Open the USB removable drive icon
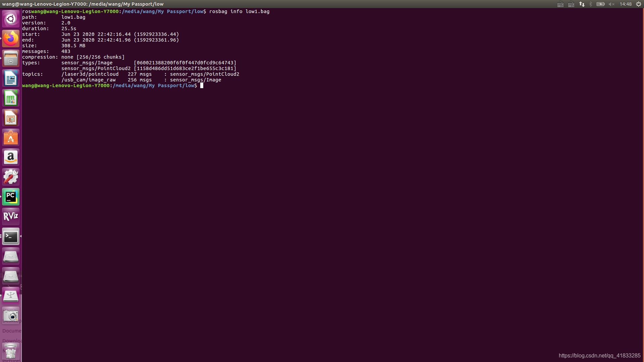Viewport: 644px width, 362px height. (11, 296)
